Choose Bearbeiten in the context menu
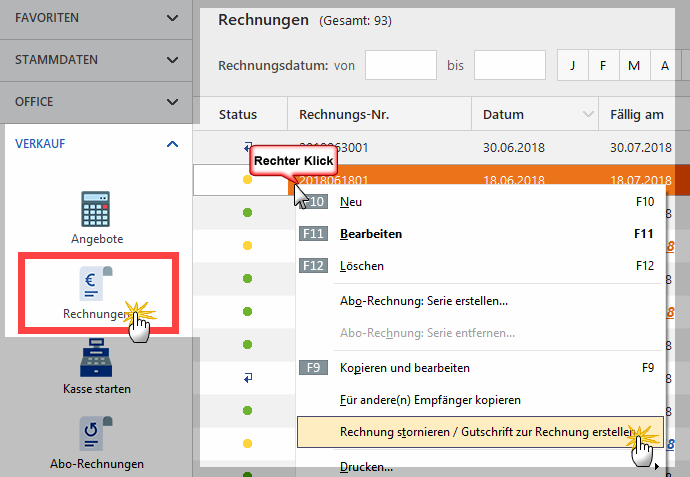Viewport: 690px width, 477px height. pyautogui.click(x=480, y=234)
